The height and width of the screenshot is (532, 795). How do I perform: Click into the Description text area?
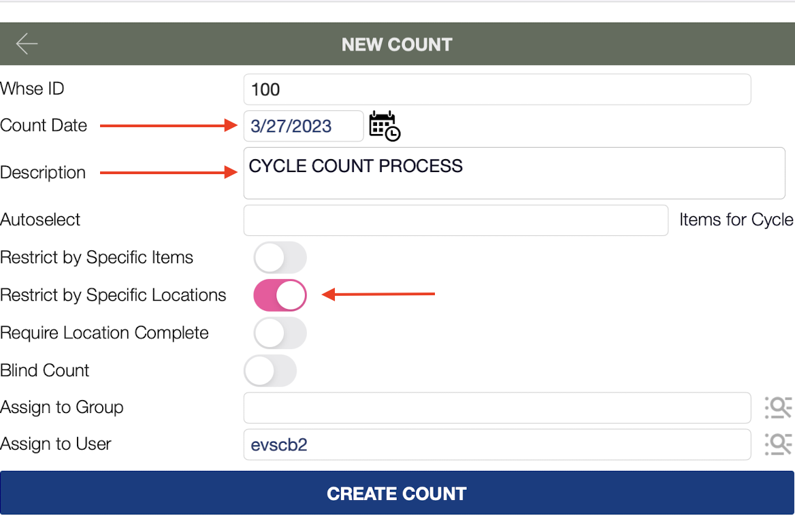514,173
